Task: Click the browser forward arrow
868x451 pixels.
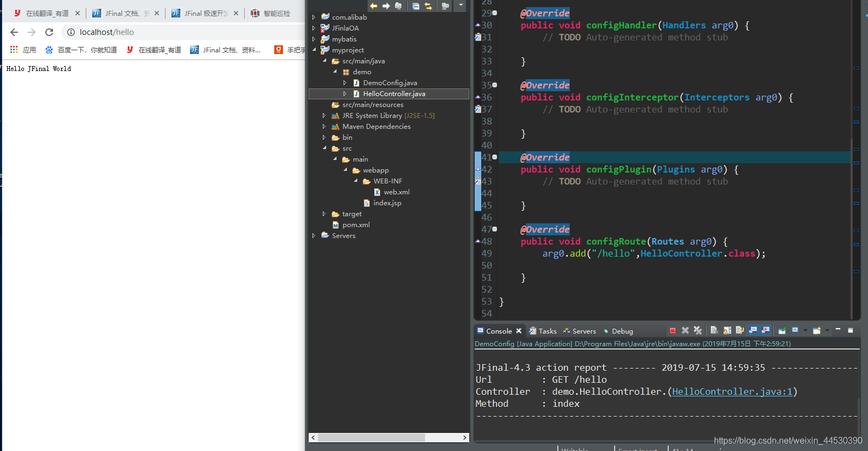Action: coord(32,32)
